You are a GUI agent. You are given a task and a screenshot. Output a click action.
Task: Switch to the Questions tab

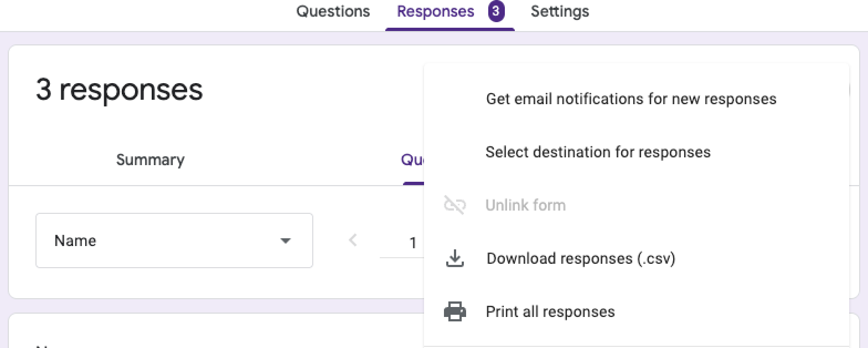(x=333, y=11)
